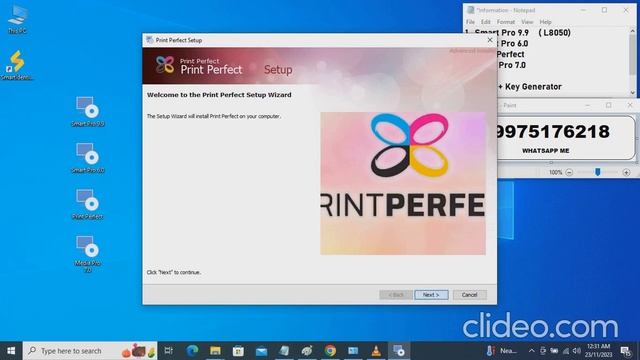Image resolution: width=640 pixels, height=360 pixels.
Task: Open VLC media player from taskbar
Action: [x=376, y=351]
